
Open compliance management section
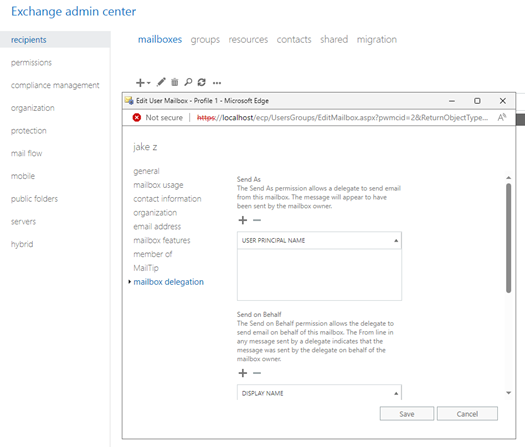55,85
